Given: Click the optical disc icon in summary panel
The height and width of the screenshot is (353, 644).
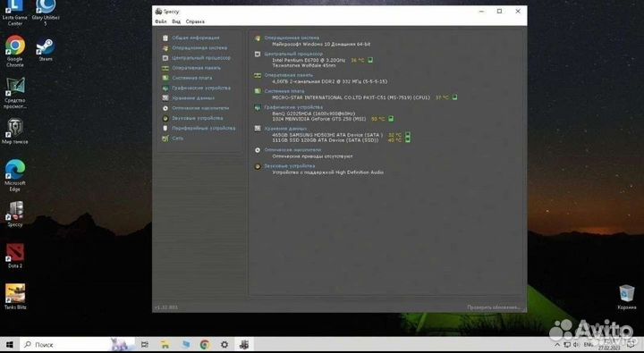Looking at the screenshot, I should tap(258, 150).
